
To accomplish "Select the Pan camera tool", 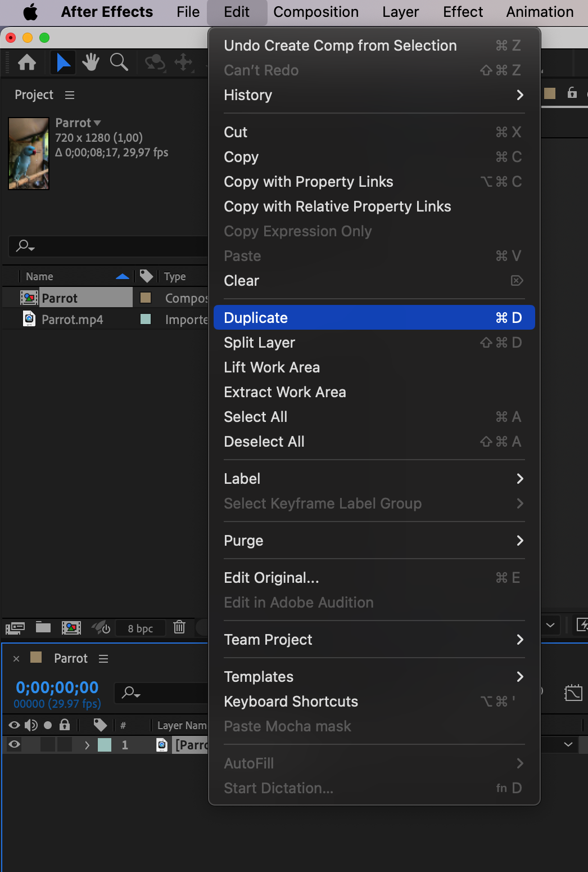I will 184,62.
